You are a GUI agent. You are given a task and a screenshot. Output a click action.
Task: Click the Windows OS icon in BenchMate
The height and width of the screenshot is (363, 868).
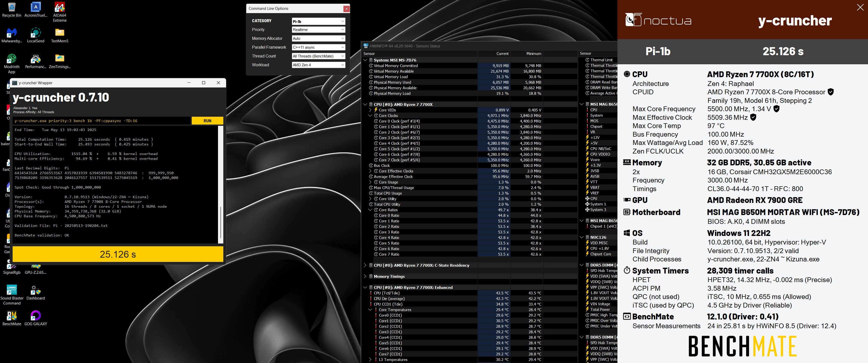point(627,233)
